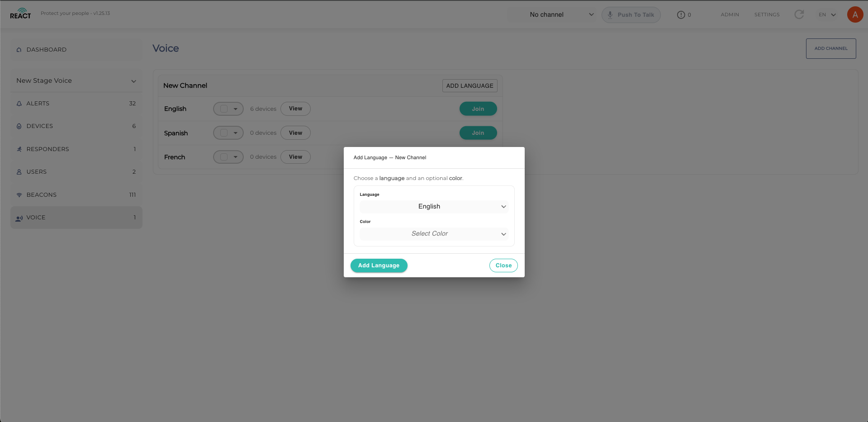This screenshot has width=868, height=422.
Task: Click the microphone icon in Push To Talk
Action: point(610,15)
